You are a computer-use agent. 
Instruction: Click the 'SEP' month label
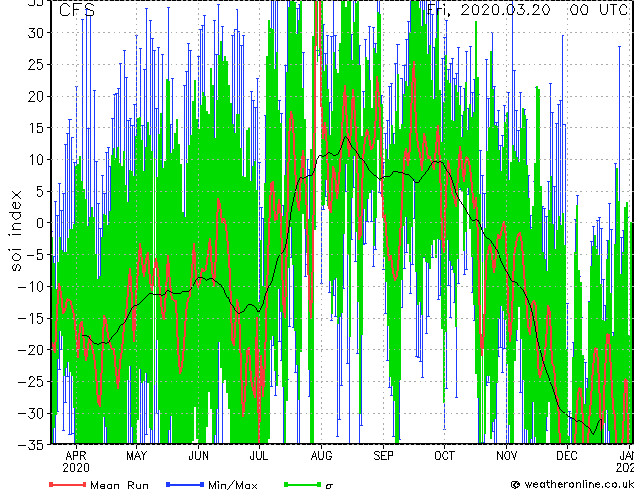click(383, 456)
